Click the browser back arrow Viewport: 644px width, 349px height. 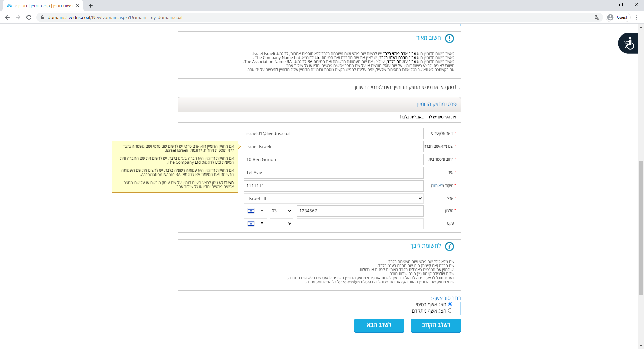point(7,17)
